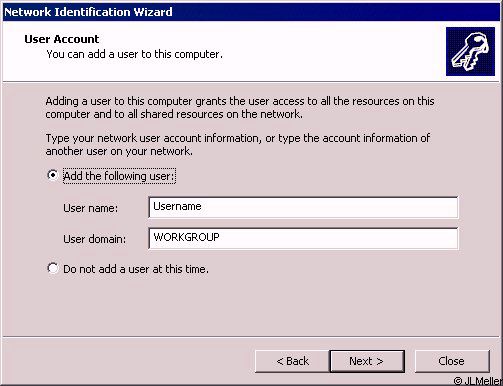This screenshot has height=386, width=503.
Task: Click the 'Do not add a user at this time.' label text
Action: pyautogui.click(x=136, y=269)
